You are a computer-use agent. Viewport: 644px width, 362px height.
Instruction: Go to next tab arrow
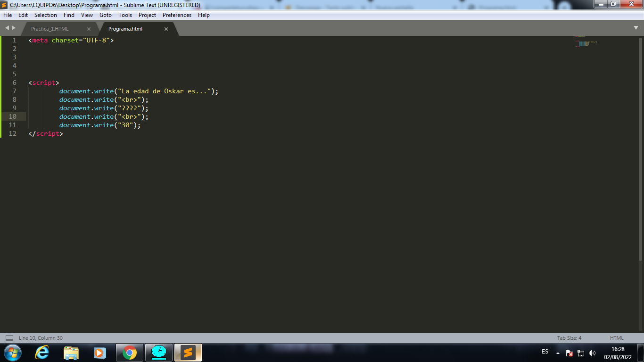(14, 28)
